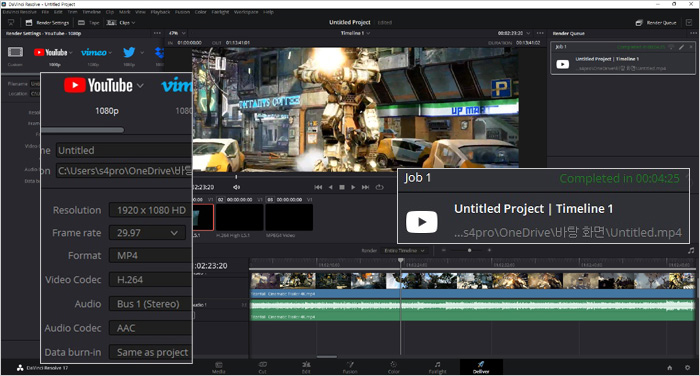Toggle the Render Queue panel button
The width and height of the screenshot is (700, 376).
(x=656, y=22)
